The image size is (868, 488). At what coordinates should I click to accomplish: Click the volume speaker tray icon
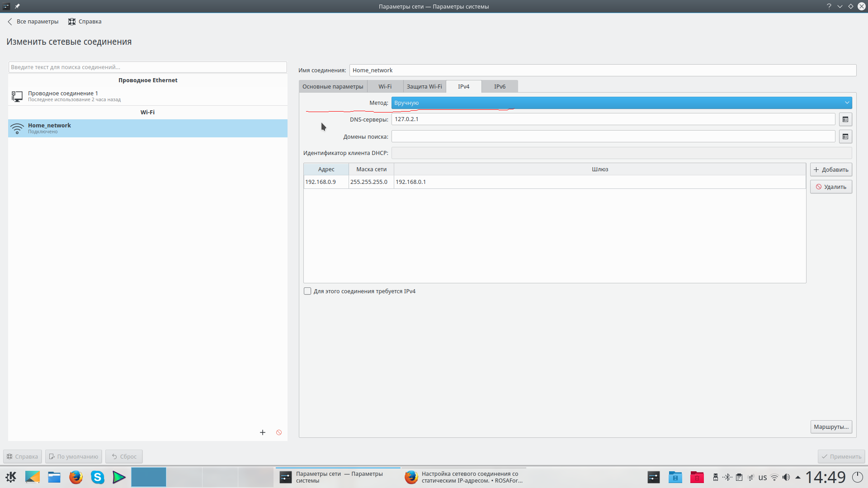pos(786,477)
